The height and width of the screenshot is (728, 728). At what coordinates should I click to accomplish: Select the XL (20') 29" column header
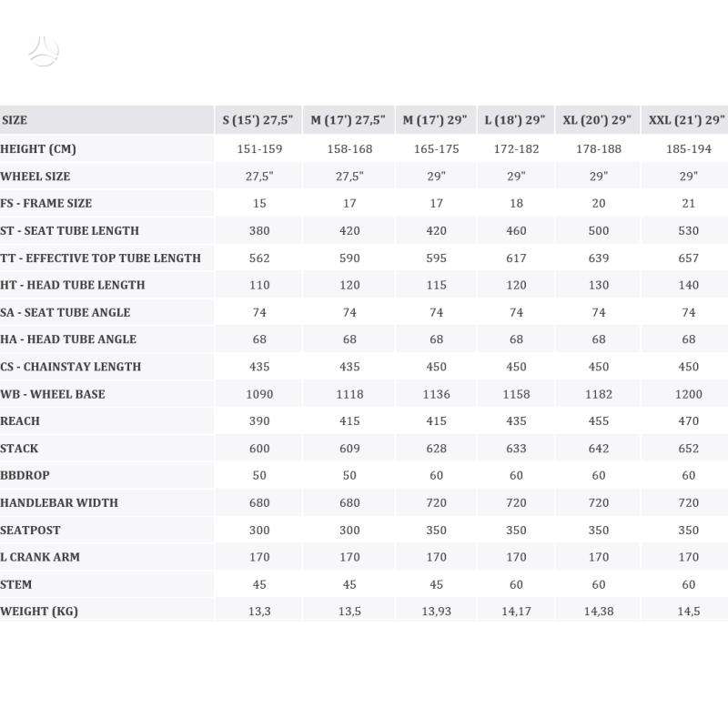tap(598, 120)
